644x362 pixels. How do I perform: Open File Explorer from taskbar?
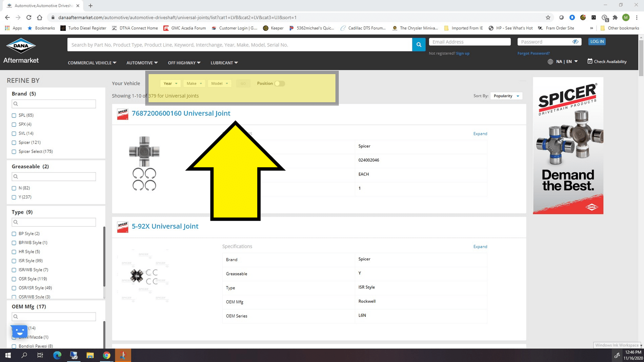pyautogui.click(x=90, y=355)
